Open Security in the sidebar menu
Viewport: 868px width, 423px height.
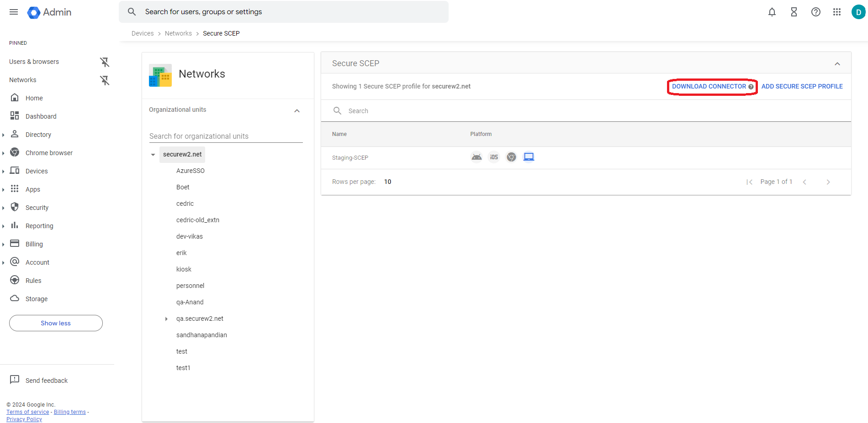point(37,208)
